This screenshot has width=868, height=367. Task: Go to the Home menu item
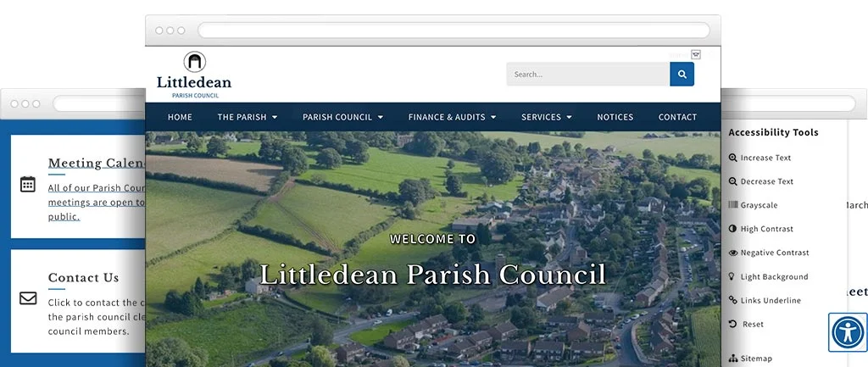180,117
